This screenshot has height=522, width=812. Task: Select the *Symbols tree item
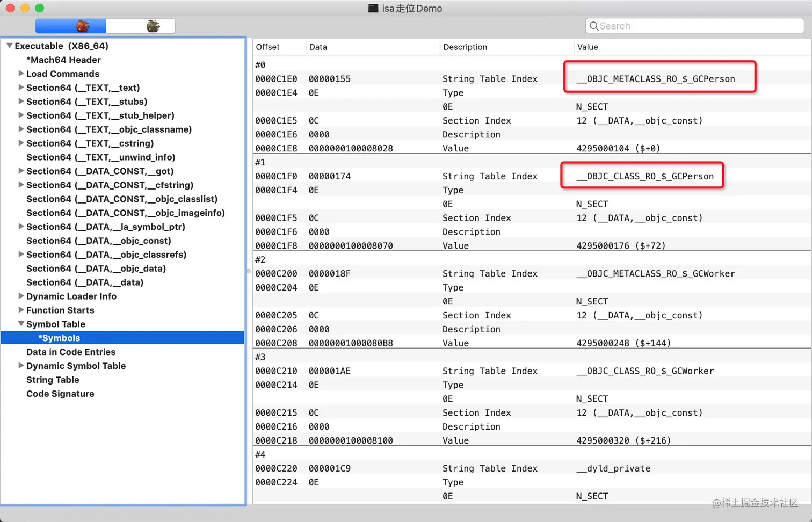pos(123,338)
